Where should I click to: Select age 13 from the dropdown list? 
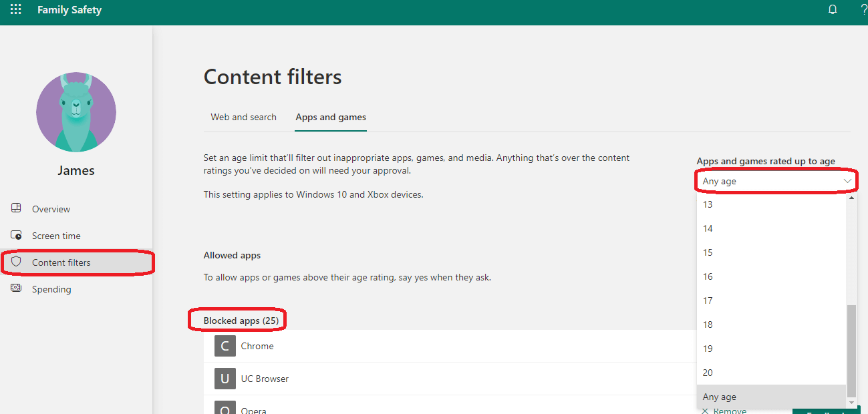point(708,204)
